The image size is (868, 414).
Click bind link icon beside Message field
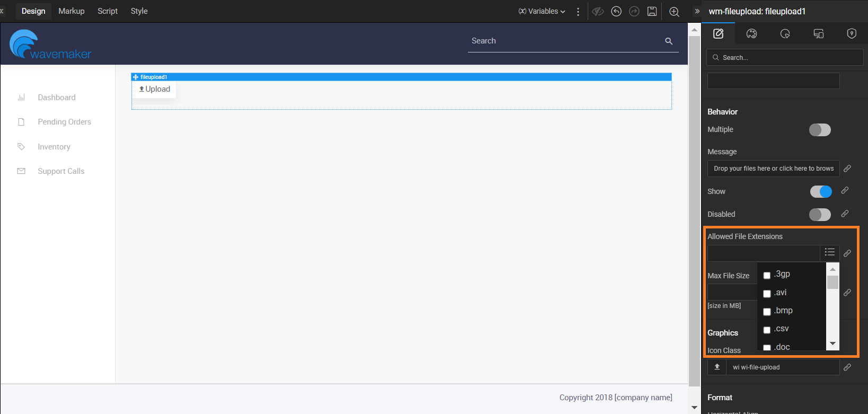(x=847, y=169)
